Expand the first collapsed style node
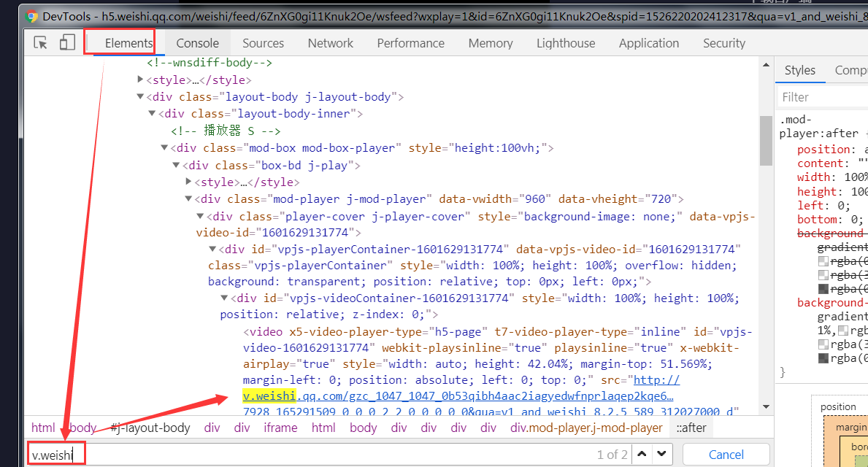 click(141, 80)
